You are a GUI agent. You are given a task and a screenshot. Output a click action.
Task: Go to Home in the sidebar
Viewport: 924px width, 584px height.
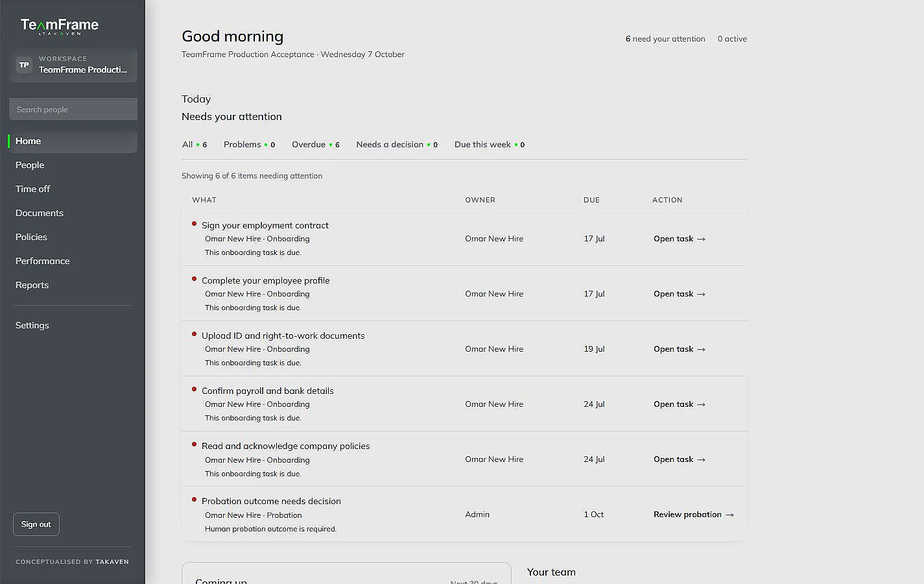point(73,141)
